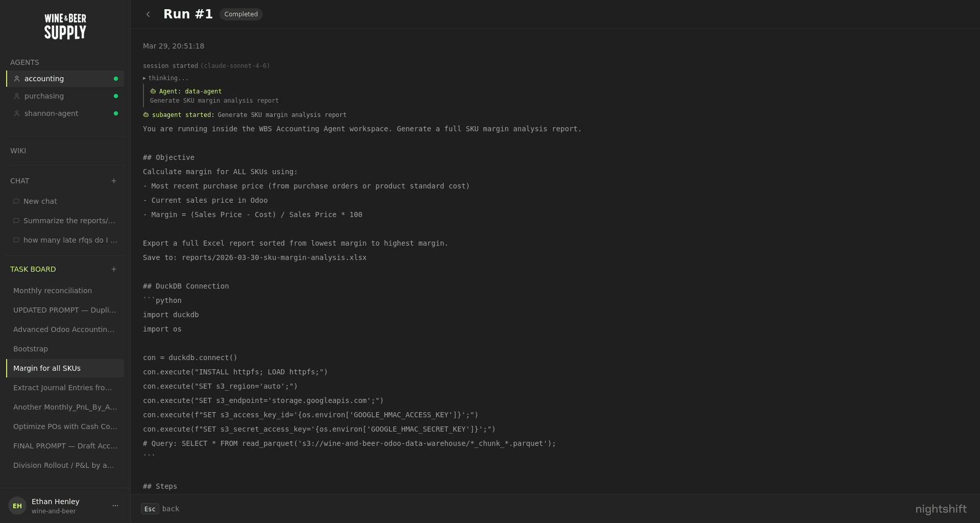Screen dimensions: 980x523
Task: Open Ethan Henley's EH avatar
Action: pos(17,506)
